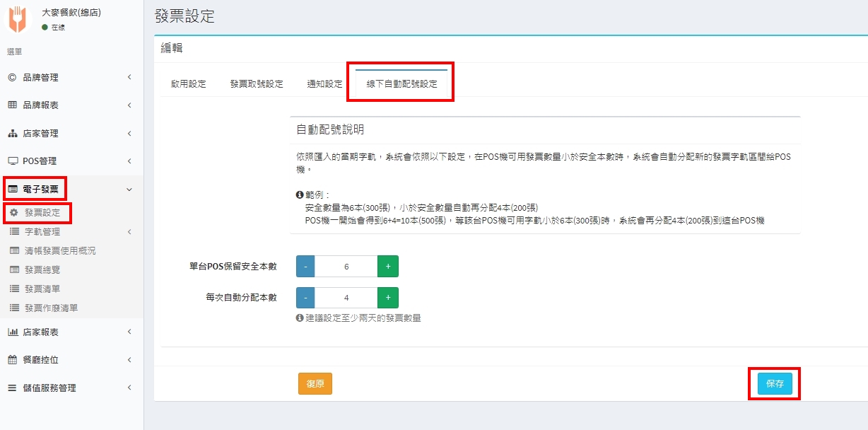
Task: Switch to 通知設定 tab
Action: coord(324,84)
